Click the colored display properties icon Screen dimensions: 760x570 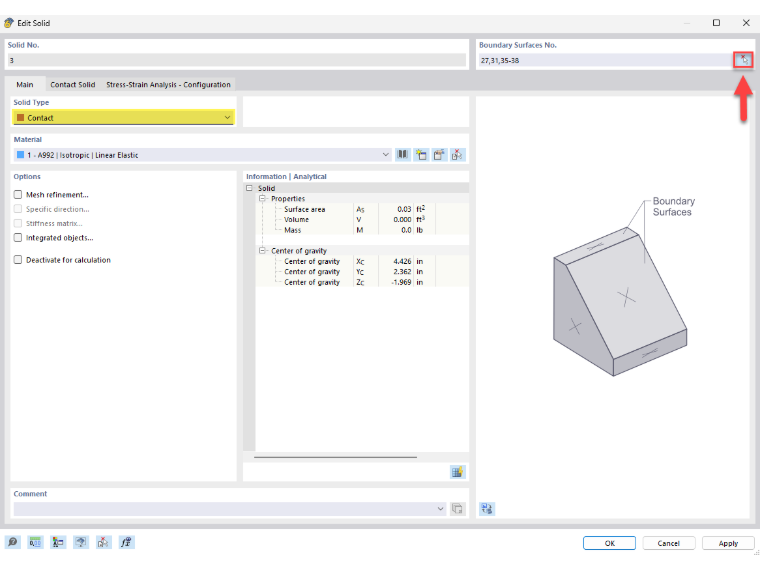point(58,542)
